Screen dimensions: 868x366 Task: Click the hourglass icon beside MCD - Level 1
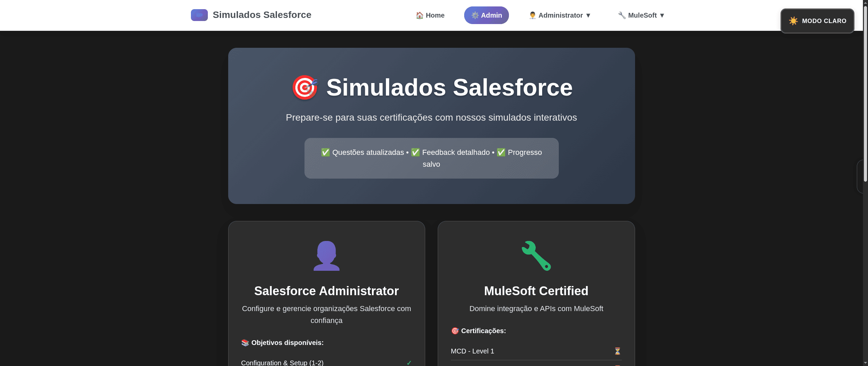click(618, 351)
